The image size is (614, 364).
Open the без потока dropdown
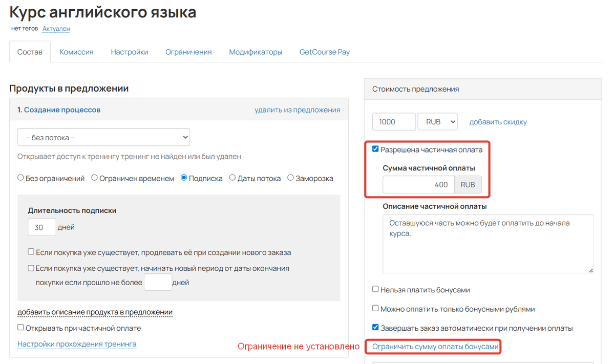[x=103, y=137]
